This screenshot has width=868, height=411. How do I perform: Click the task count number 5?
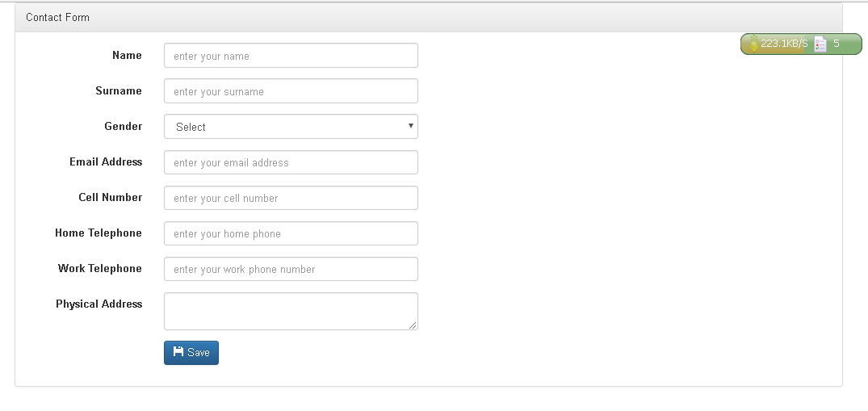837,44
